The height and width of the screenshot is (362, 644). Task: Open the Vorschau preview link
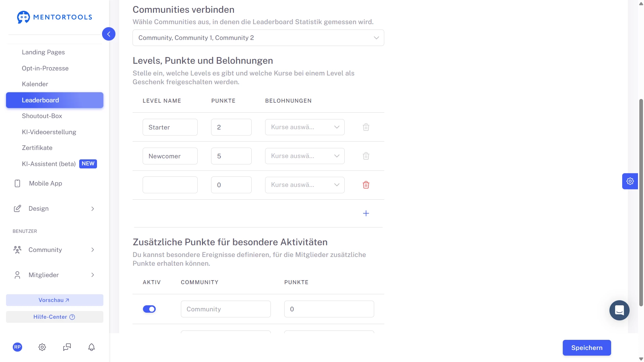tap(54, 300)
